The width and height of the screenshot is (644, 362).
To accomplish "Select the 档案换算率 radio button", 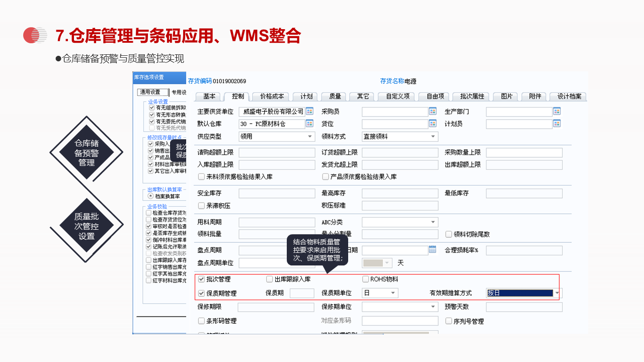I will (x=150, y=196).
